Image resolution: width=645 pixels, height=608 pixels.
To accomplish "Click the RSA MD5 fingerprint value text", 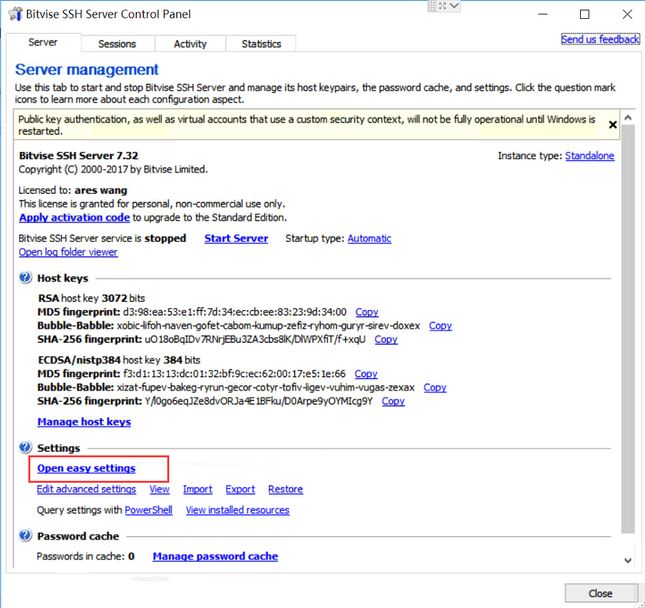I will point(235,312).
